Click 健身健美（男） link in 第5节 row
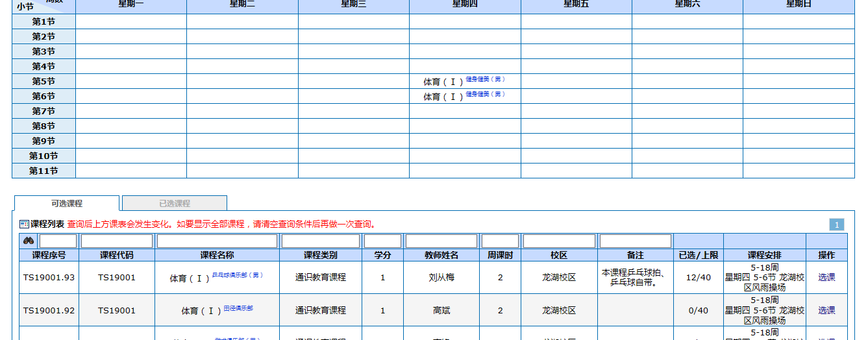Screen dimensions: 868x340 (x=485, y=79)
